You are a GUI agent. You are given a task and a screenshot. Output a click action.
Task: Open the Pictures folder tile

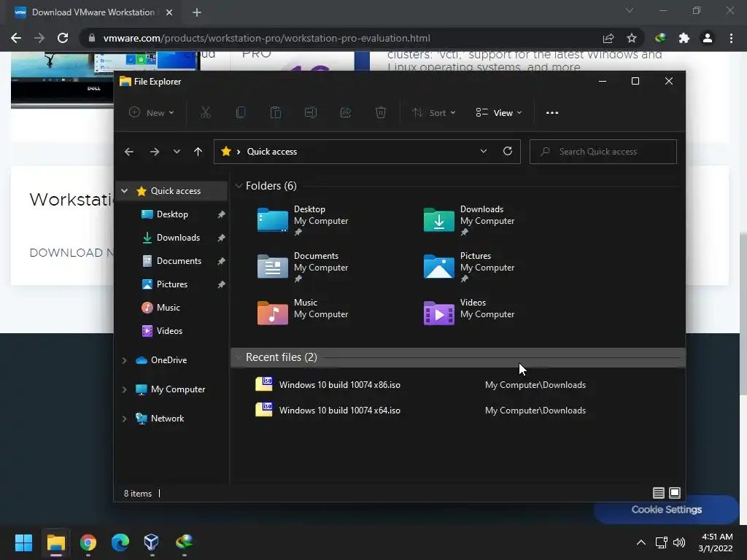click(469, 267)
